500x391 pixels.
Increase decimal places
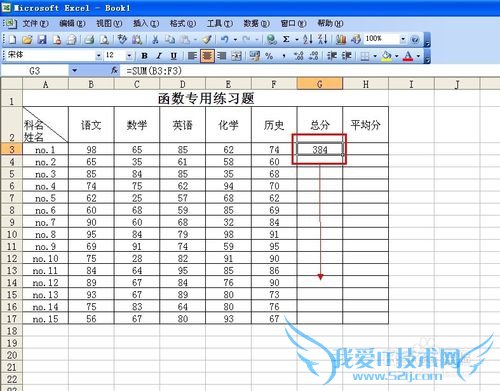click(299, 56)
